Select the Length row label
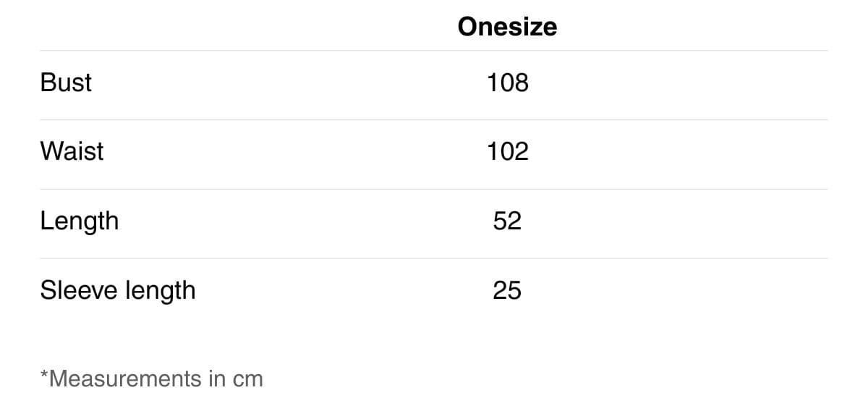The image size is (868, 398). (x=79, y=221)
